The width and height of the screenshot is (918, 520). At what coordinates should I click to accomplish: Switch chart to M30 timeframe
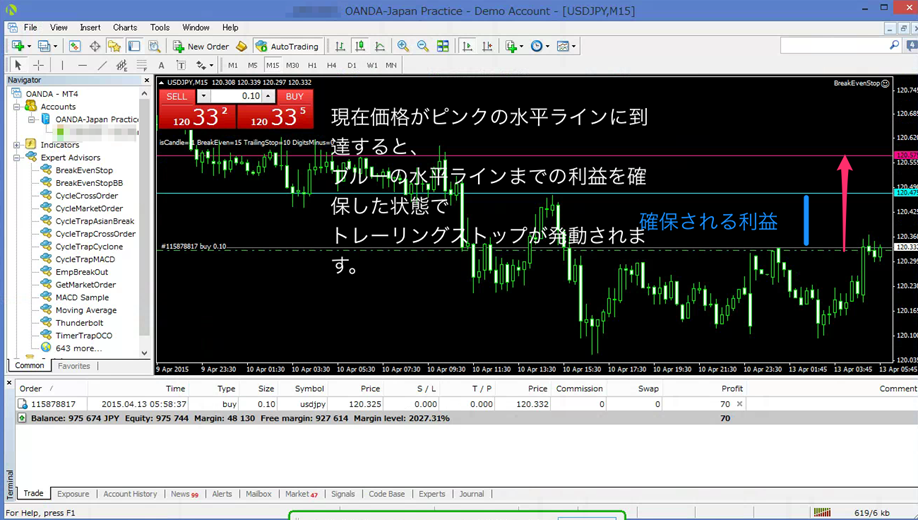[x=293, y=65]
